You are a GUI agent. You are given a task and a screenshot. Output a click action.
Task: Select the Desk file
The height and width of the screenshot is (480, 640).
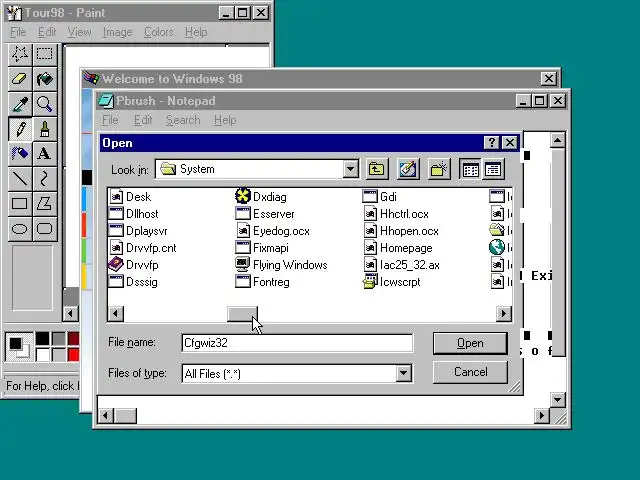tap(130, 197)
